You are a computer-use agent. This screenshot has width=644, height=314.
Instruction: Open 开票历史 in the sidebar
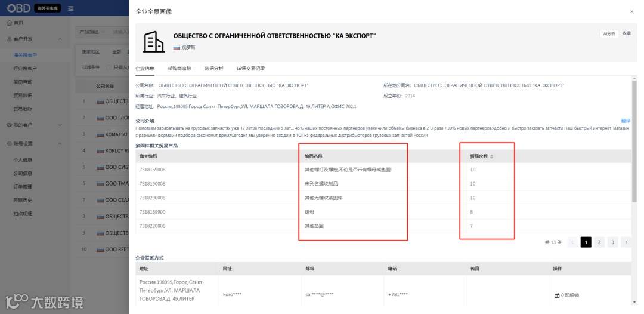[23, 200]
